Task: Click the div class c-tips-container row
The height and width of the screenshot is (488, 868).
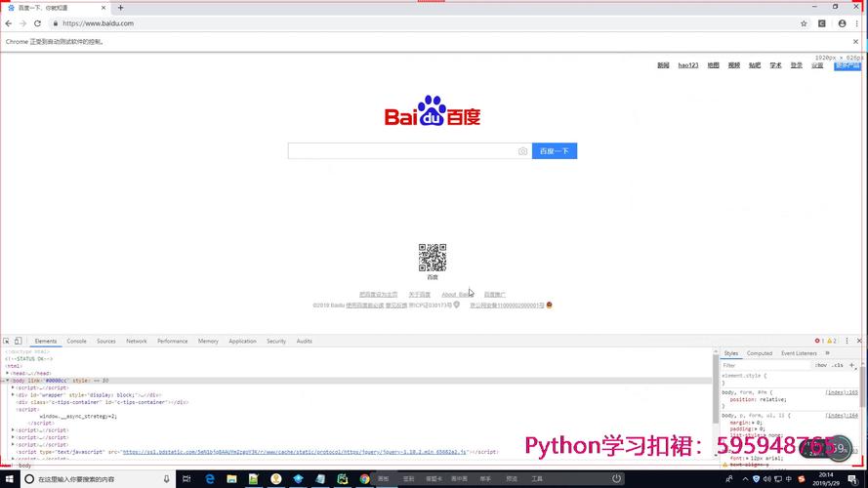Action: pyautogui.click(x=103, y=402)
